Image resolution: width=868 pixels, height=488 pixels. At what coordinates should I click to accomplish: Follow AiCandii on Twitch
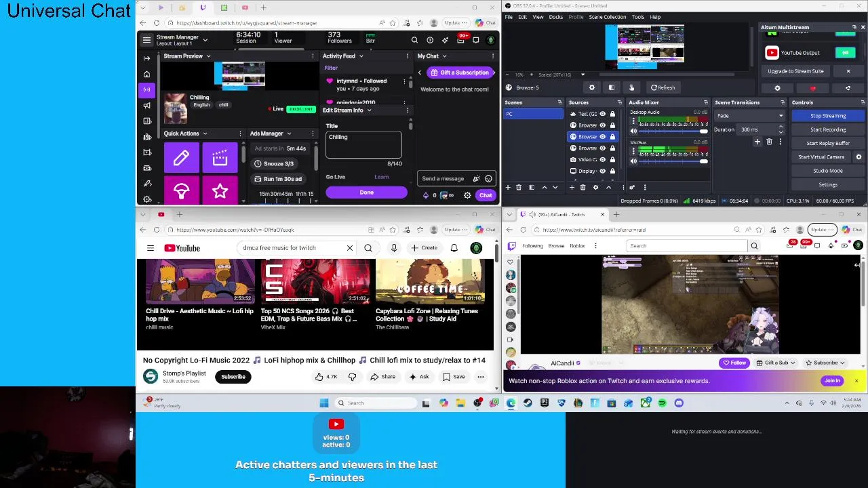coord(734,363)
